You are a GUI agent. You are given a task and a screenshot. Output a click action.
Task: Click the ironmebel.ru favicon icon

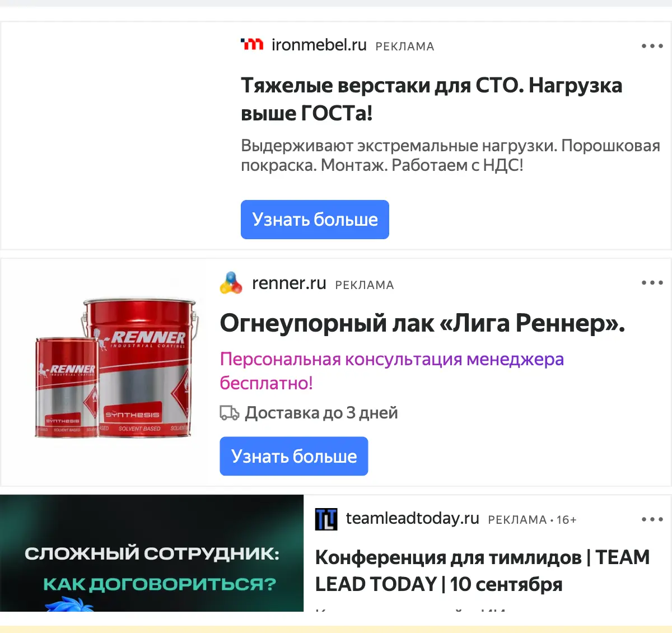[x=252, y=44]
